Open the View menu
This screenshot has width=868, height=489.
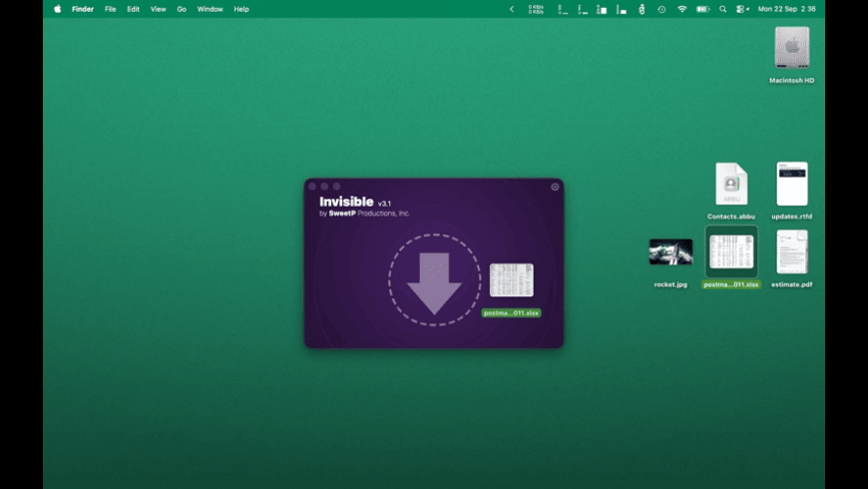159,9
